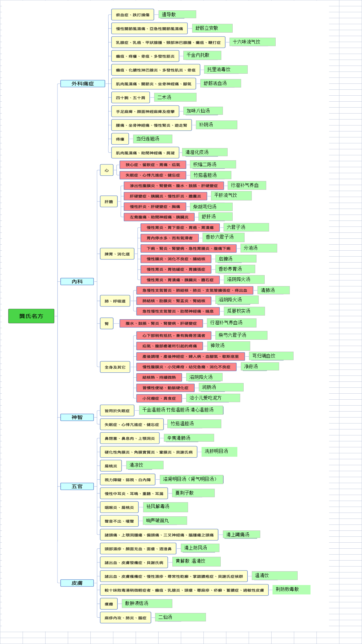Click the 習慣性便秘、動脈硬化症 node
The height and width of the screenshot is (644, 362).
[x=165, y=388]
